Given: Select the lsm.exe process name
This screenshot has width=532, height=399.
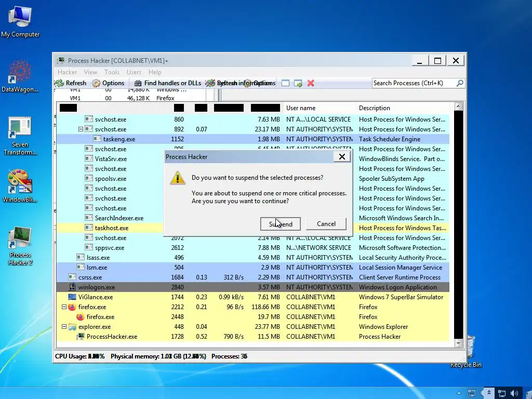Looking at the screenshot, I should 97,268.
